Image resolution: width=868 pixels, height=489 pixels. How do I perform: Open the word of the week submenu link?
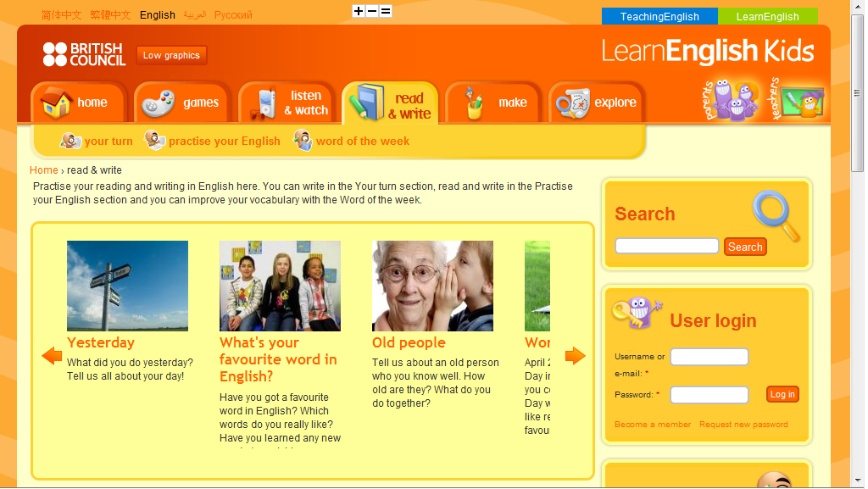coord(363,141)
